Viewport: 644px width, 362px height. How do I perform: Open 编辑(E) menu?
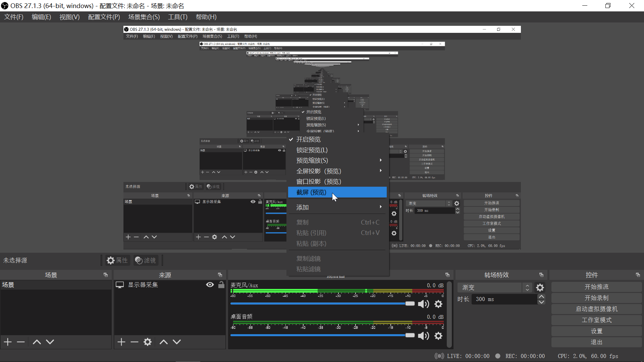(x=41, y=17)
